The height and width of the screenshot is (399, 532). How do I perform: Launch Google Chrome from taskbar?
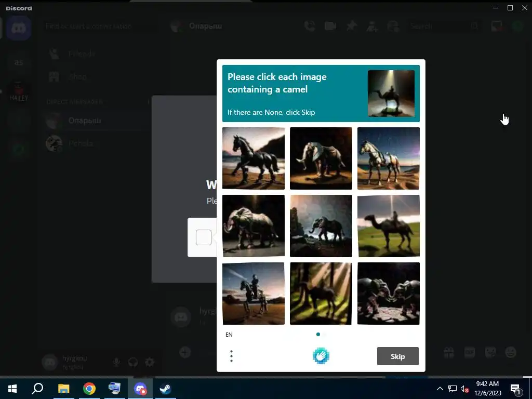pos(89,389)
